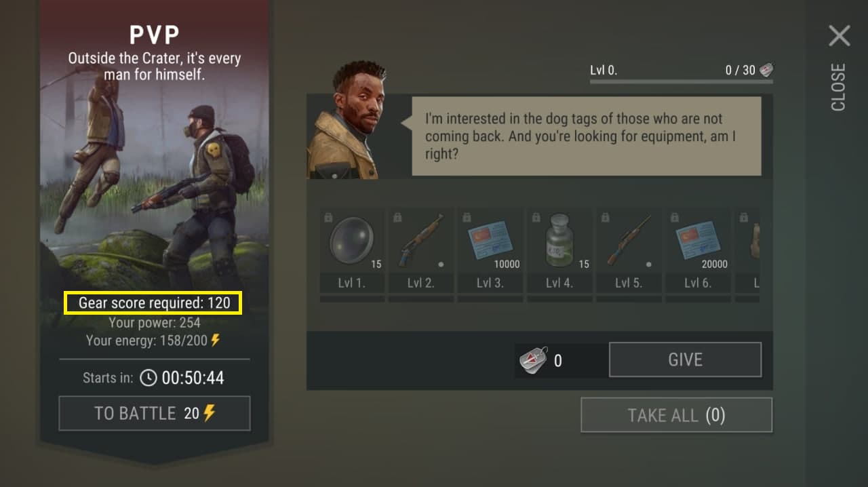
Task: Click the clock icon next to timer
Action: tap(148, 378)
